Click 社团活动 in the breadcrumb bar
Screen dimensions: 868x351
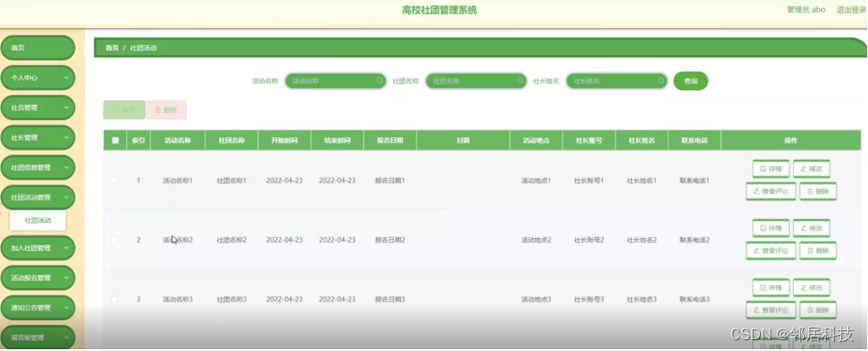click(143, 48)
